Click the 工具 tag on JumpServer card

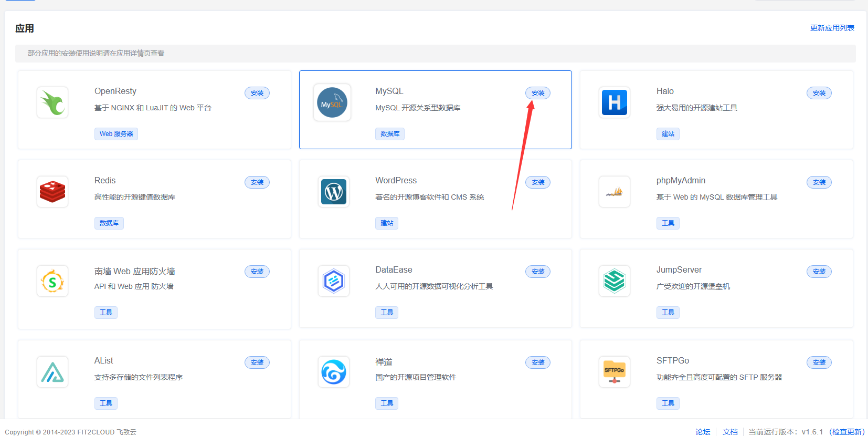pos(668,313)
